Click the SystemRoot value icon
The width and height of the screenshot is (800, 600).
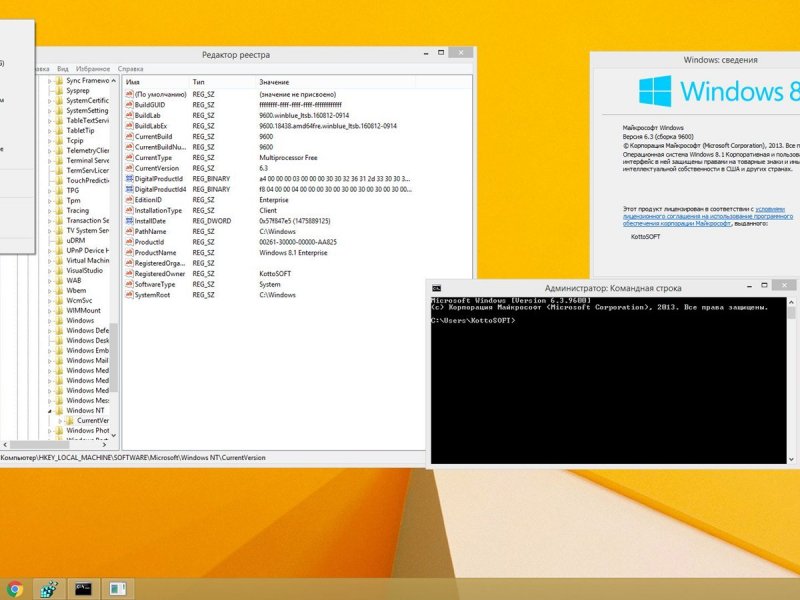(x=129, y=295)
